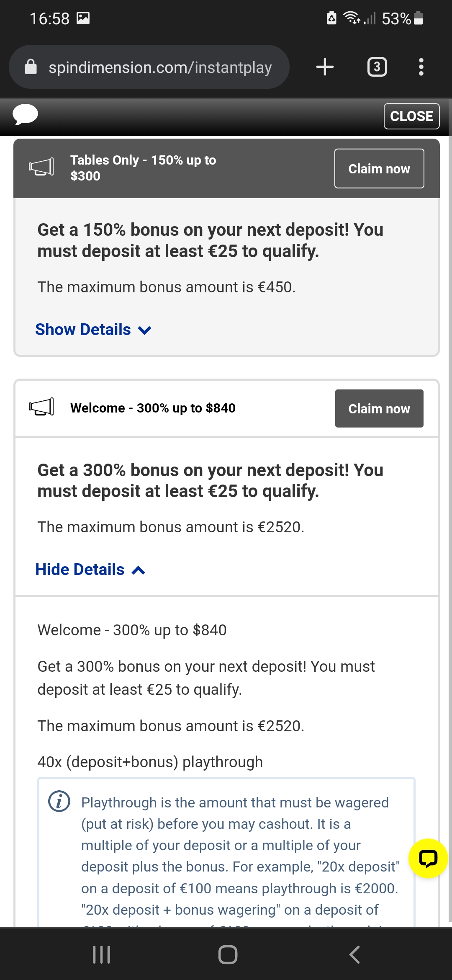452x980 pixels.
Task: Open Android recent apps button
Action: [101, 954]
